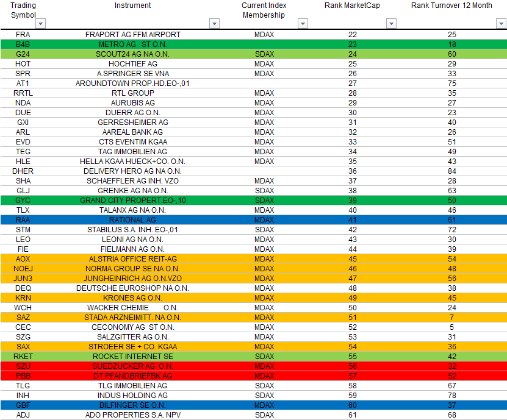Click trading symbol cell RKET

[23, 357]
